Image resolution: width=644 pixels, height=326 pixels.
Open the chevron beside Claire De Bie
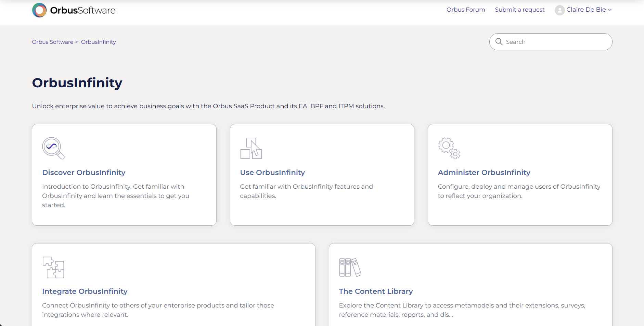(x=609, y=10)
